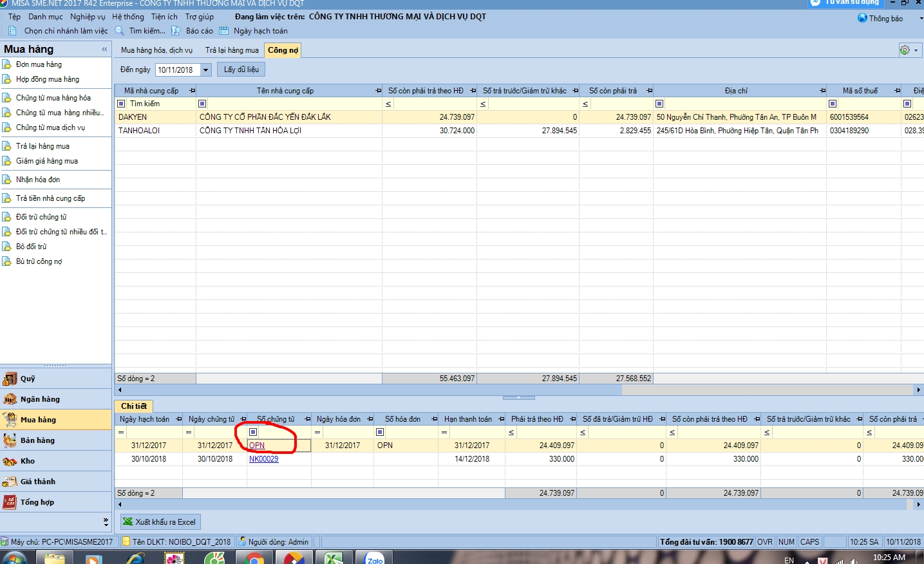Screen dimensions: 924x564
Task: Open Google Chrome from the taskbar
Action: [x=254, y=558]
